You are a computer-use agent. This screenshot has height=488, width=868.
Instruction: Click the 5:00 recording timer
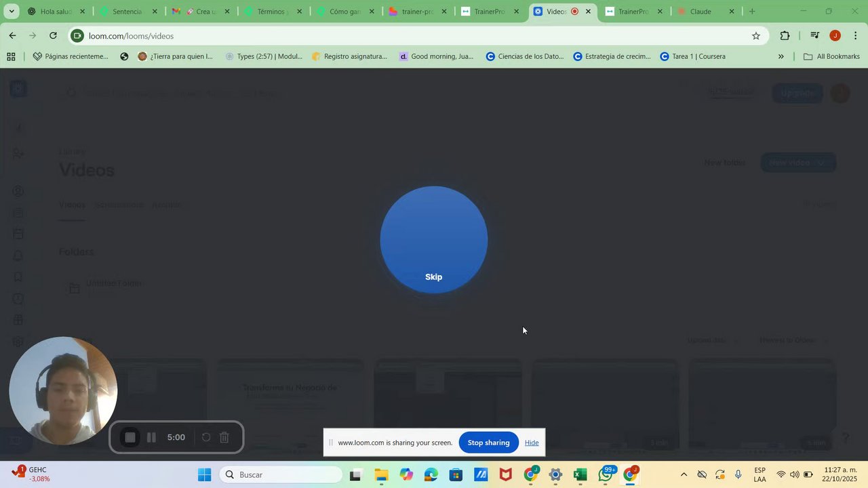click(x=176, y=437)
